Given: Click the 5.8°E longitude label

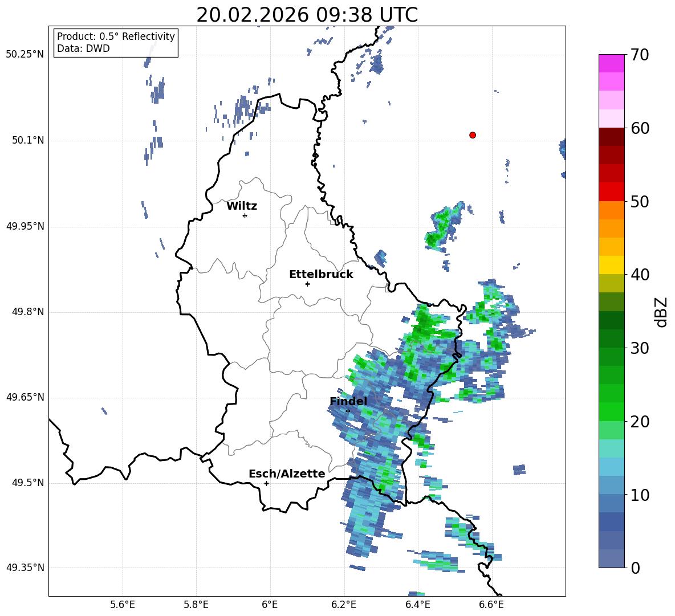Looking at the screenshot, I should 196,605.
